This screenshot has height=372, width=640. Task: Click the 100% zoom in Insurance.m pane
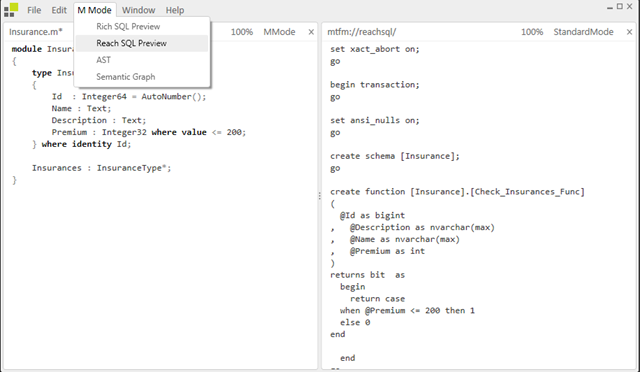point(242,32)
